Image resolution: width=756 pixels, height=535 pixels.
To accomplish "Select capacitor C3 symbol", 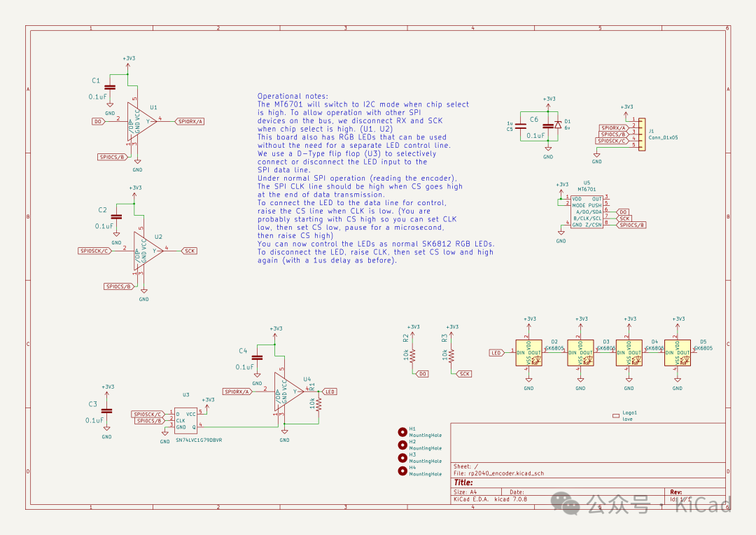I will (106, 410).
